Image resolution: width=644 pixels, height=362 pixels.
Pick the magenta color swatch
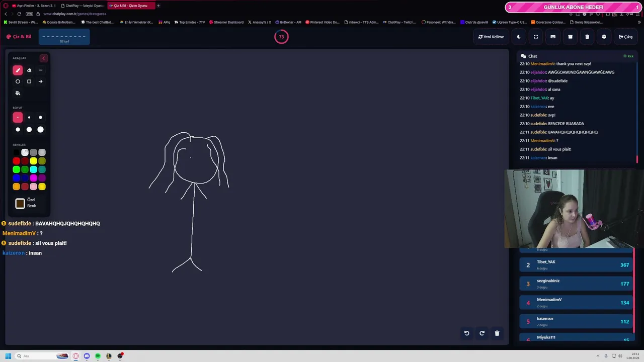pyautogui.click(x=33, y=178)
